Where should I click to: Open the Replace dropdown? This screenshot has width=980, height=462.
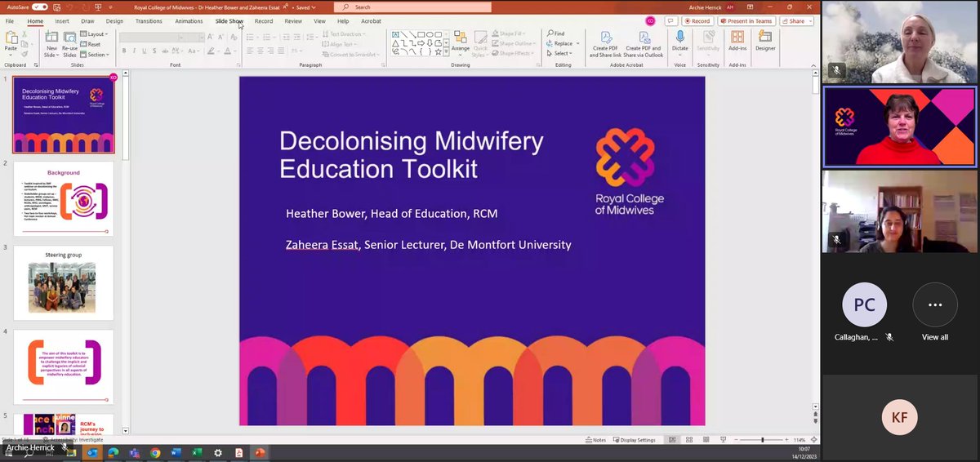coord(563,43)
